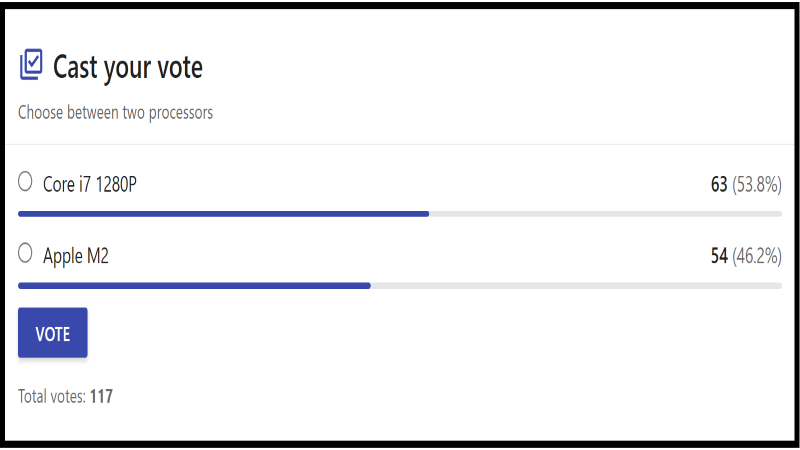
Task: Click the poll icon beside the heading
Action: pyautogui.click(x=31, y=66)
